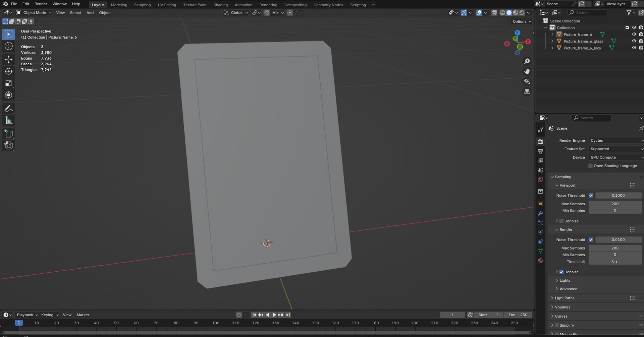This screenshot has height=337, width=644.
Task: Select the Transform tool
Action: [x=9, y=95]
